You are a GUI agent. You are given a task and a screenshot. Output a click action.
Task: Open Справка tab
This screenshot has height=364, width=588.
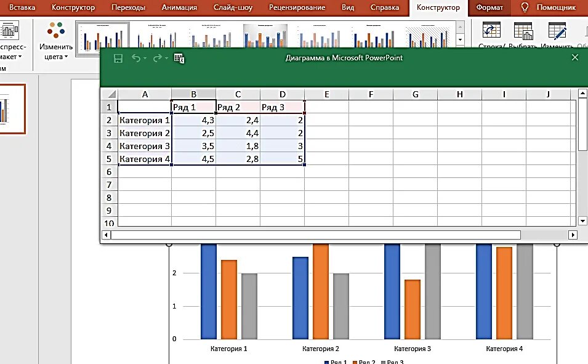pyautogui.click(x=384, y=7)
